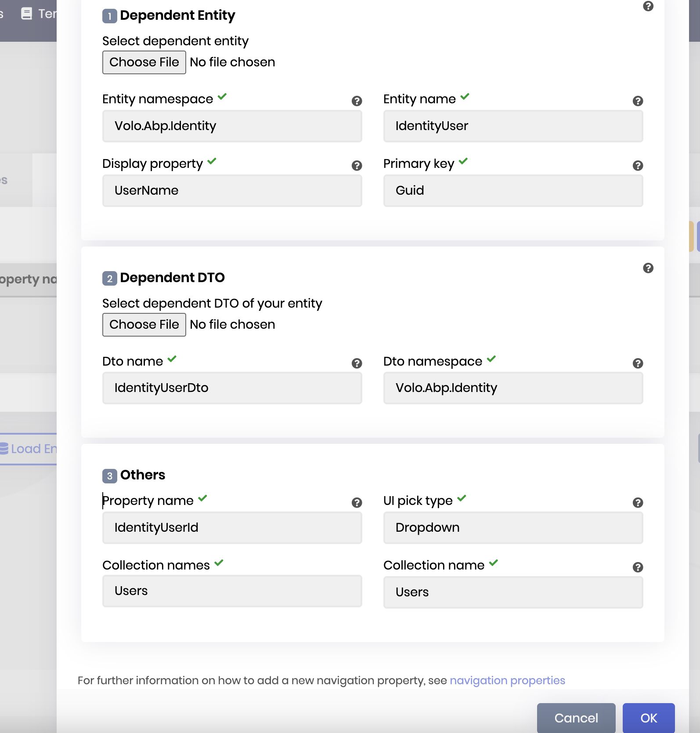This screenshot has height=733, width=700.
Task: Open help for Dependent DTO section
Action: tap(648, 268)
